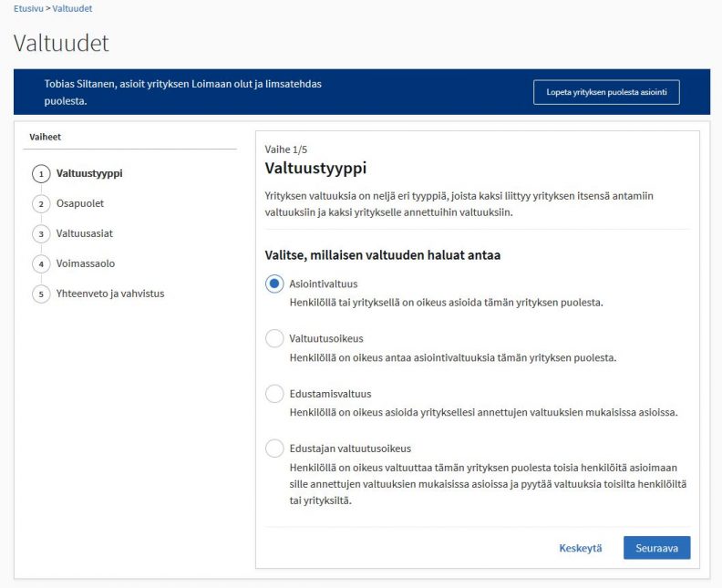Screen dimensions: 722x588
Task: Open the Etusivu breadcrumb link
Action: (28, 8)
